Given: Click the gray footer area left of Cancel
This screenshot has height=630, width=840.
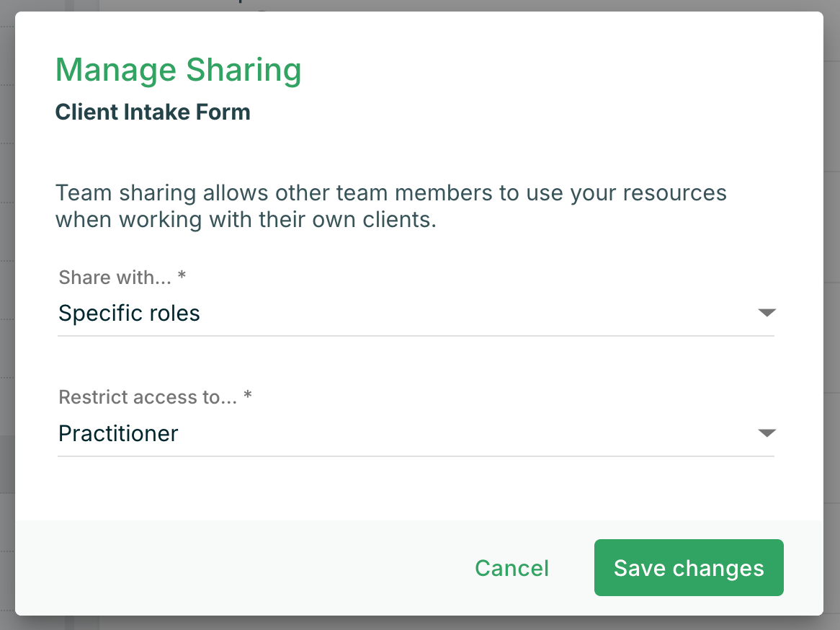Looking at the screenshot, I should click(238, 568).
